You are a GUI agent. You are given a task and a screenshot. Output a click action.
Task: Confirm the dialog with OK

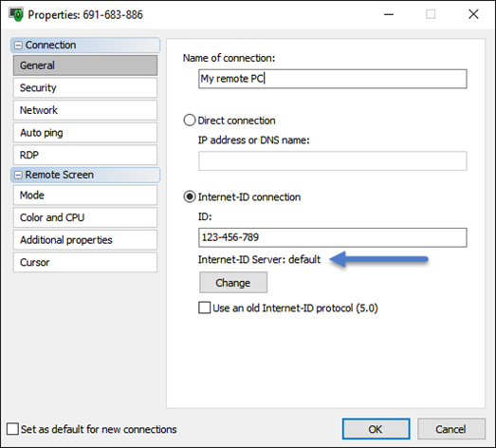[376, 429]
